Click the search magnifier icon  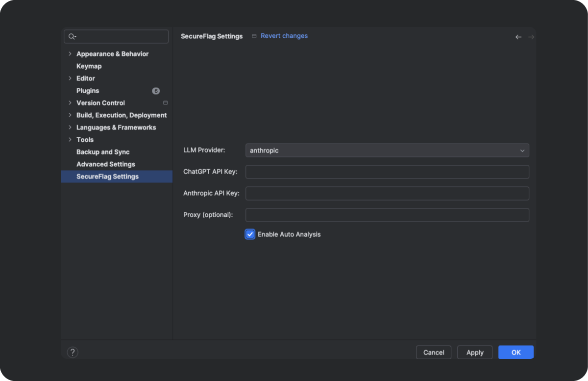tap(72, 36)
